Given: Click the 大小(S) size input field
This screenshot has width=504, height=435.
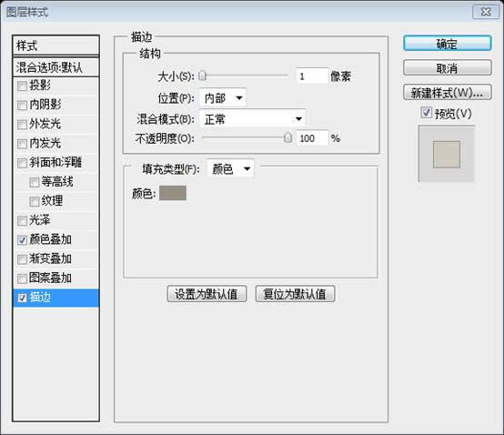Looking at the screenshot, I should (312, 76).
